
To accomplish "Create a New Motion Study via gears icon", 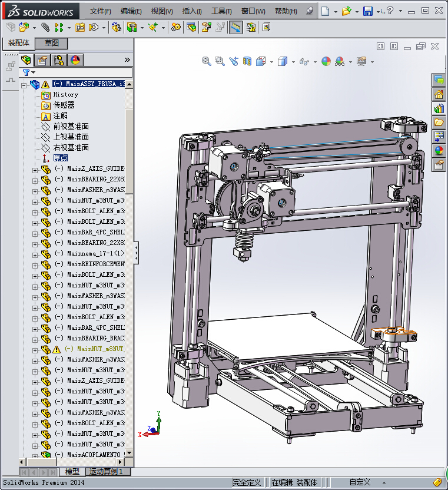I will point(176,28).
